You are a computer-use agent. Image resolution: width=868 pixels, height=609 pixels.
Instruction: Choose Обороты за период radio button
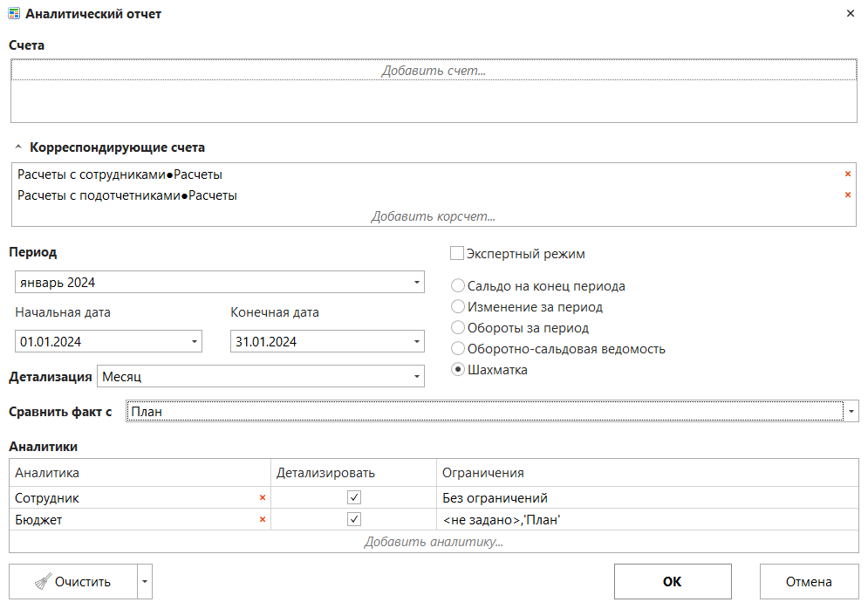[457, 328]
